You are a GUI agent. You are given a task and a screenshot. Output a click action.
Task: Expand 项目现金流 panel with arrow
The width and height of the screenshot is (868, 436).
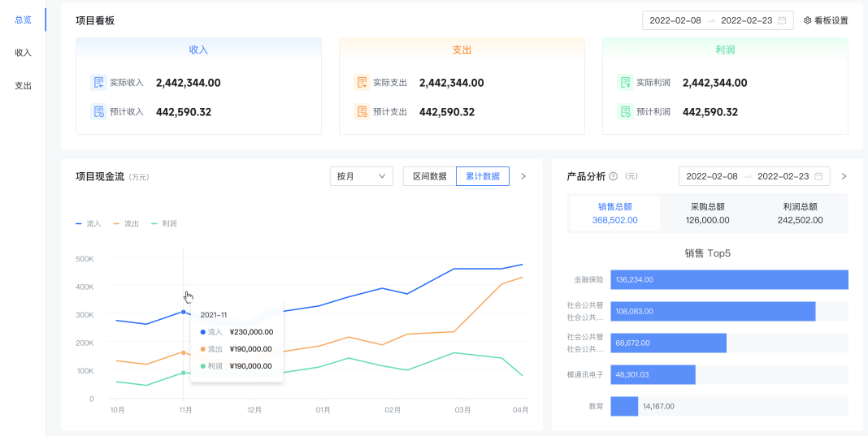click(x=523, y=176)
